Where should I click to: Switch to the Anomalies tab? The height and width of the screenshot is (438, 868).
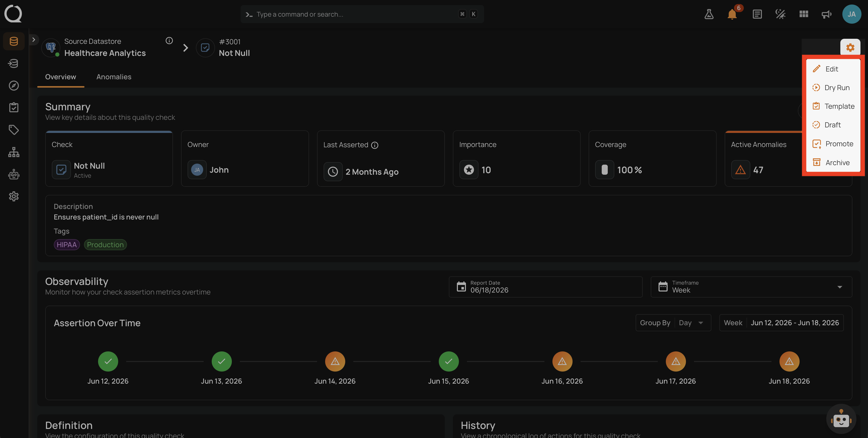click(x=114, y=77)
